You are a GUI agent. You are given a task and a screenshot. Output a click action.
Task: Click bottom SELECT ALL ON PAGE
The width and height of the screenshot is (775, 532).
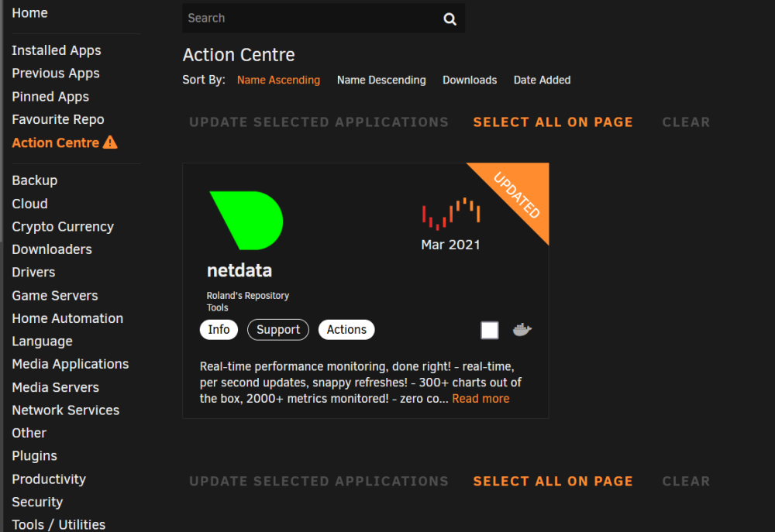(553, 481)
